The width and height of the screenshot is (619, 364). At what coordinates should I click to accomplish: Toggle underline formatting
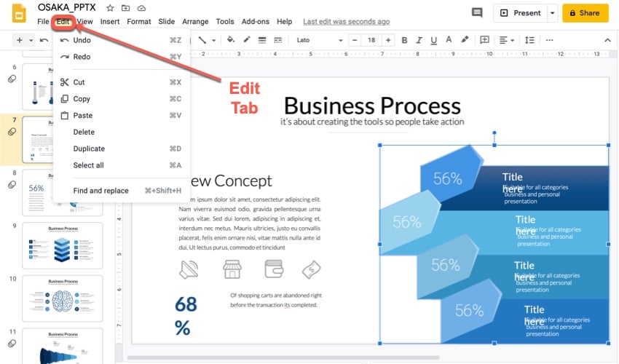(x=433, y=40)
